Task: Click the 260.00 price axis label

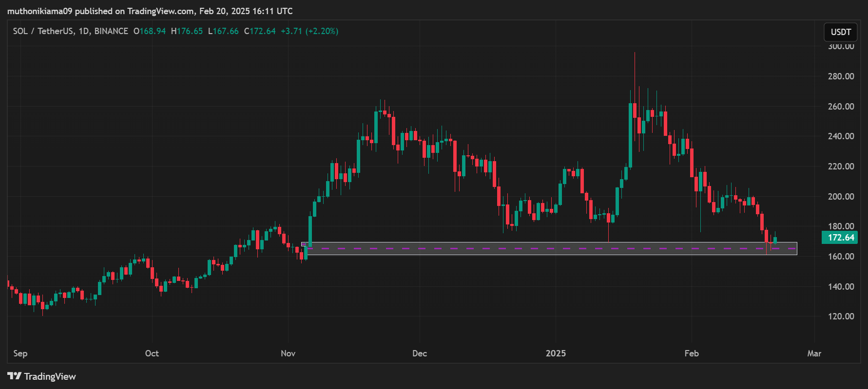Action: pos(841,107)
